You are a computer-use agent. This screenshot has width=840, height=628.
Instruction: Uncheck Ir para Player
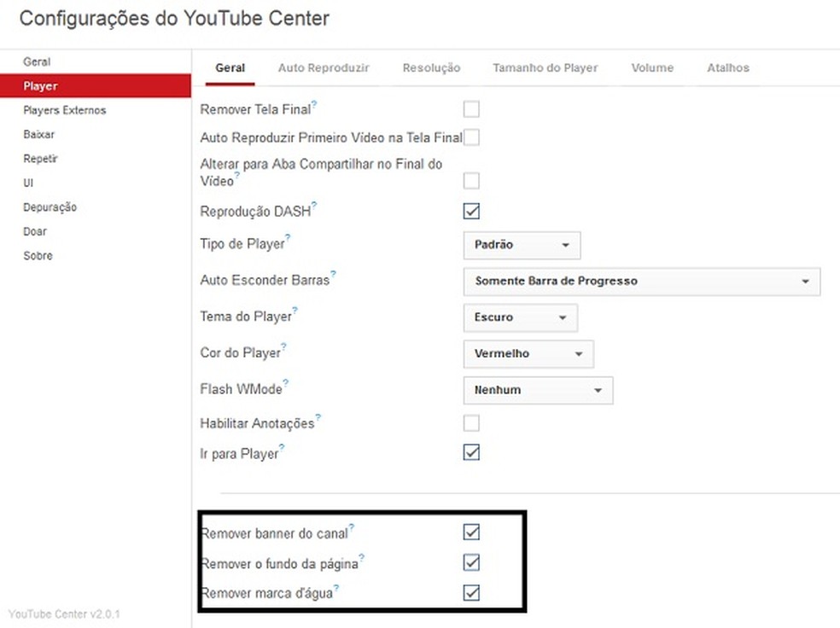coord(471,453)
